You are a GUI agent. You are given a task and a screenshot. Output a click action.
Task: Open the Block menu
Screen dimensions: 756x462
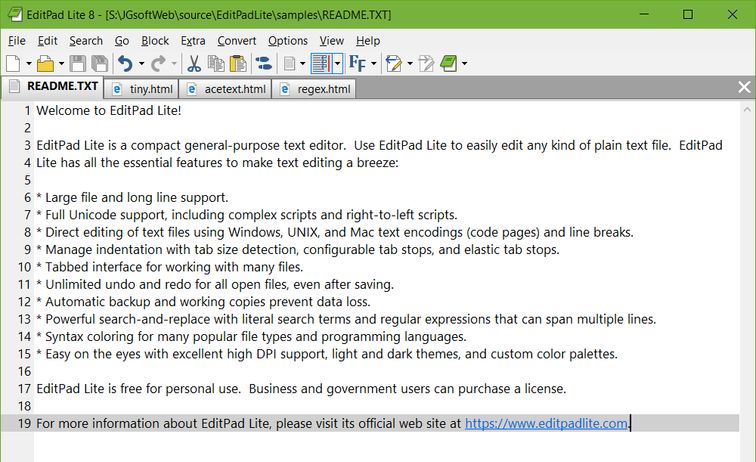pos(155,41)
